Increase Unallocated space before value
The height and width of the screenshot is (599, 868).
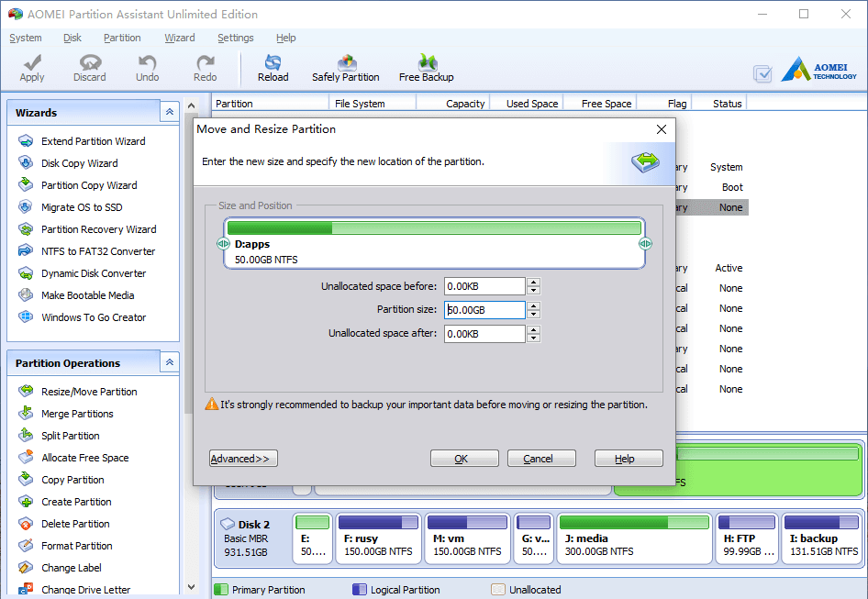click(534, 283)
